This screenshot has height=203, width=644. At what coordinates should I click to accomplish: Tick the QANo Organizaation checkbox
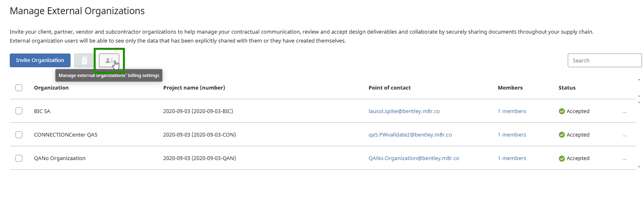(x=19, y=158)
